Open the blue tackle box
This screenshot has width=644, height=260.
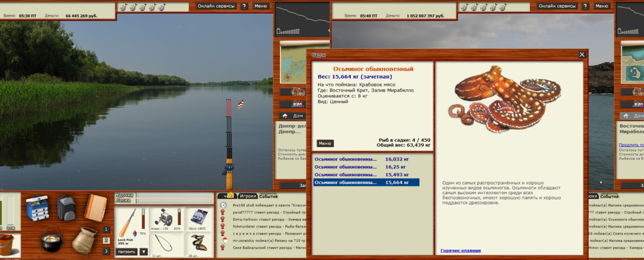pyautogui.click(x=37, y=208)
